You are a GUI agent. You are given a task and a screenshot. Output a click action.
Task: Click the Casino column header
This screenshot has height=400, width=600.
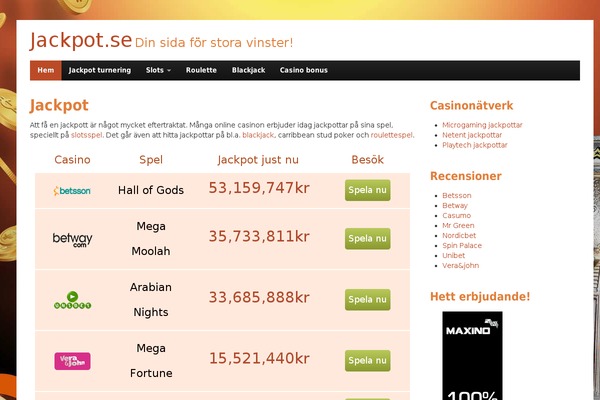tap(72, 160)
